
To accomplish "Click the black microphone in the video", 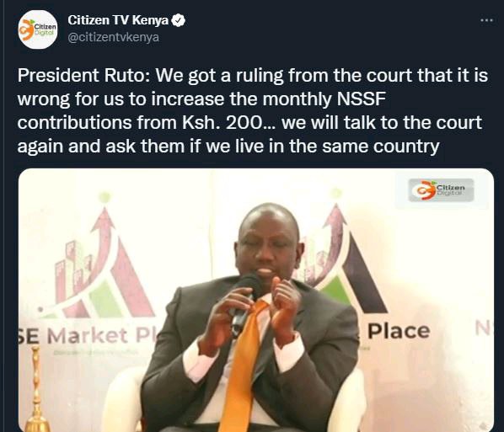I will point(245,303).
